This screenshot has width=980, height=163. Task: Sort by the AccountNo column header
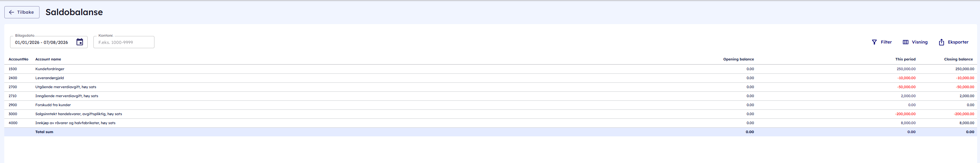pos(18,59)
